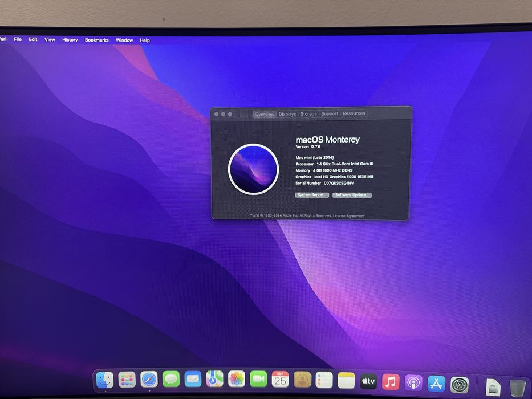
Task: Switch to the Displays tab
Action: [287, 114]
